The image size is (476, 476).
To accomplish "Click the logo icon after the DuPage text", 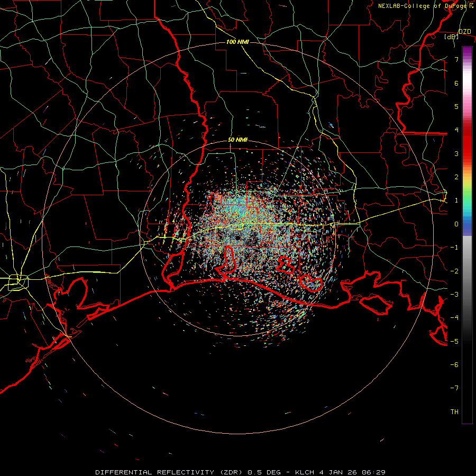I will (x=471, y=5).
